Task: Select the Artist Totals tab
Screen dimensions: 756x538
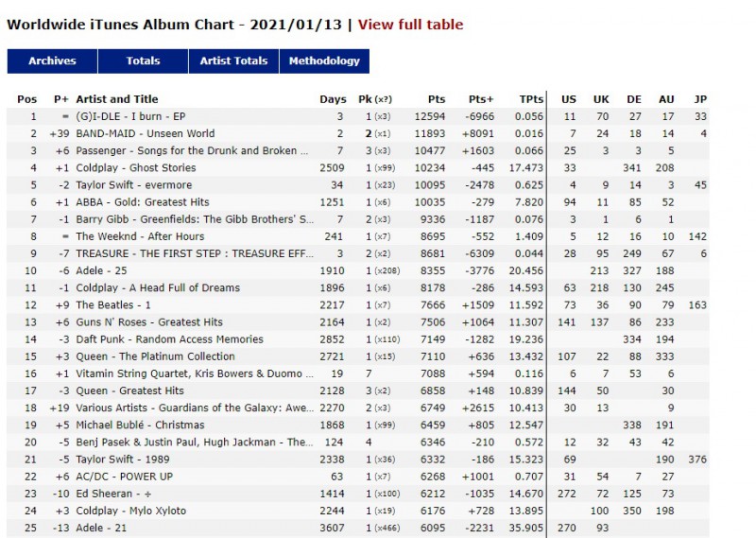Action: 233,61
